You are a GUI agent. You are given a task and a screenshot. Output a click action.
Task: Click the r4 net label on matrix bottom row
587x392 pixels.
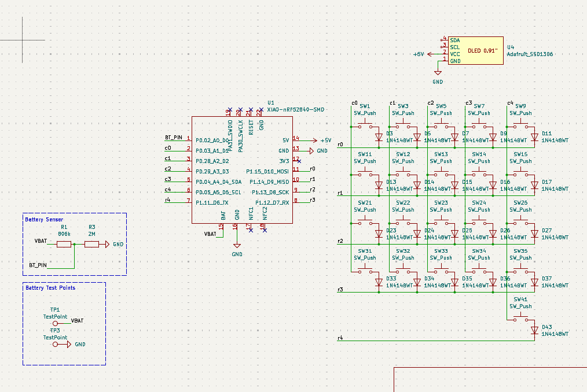pos(340,338)
